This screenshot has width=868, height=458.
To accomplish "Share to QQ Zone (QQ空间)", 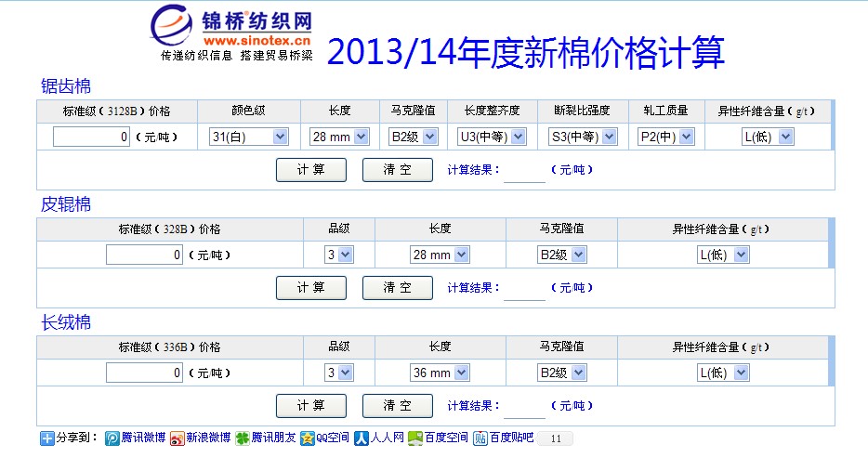I will (325, 438).
